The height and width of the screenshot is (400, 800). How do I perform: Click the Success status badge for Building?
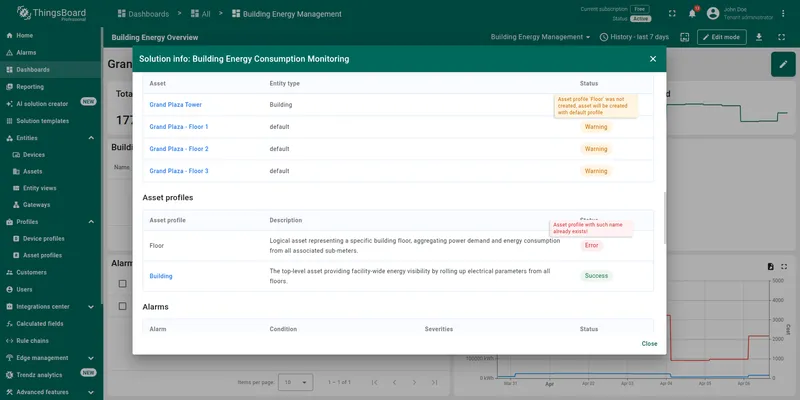tap(596, 276)
